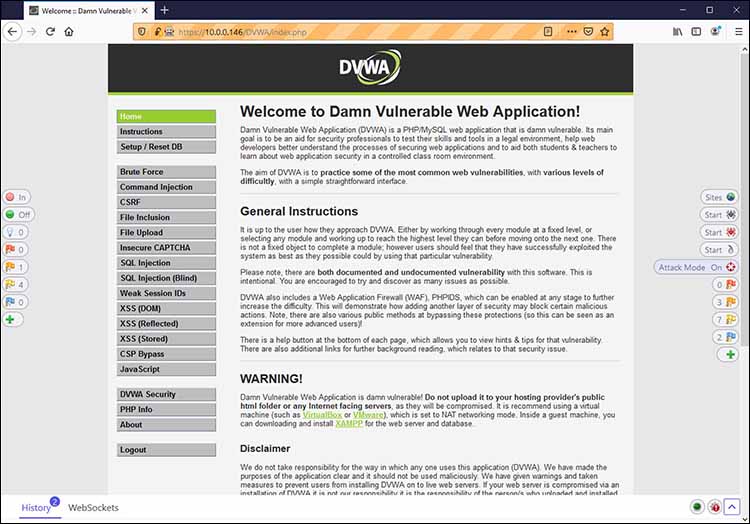Screen dimensions: 750x524
Task: Toggle the ZAP HUD 'In' scope button
Action: point(17,197)
